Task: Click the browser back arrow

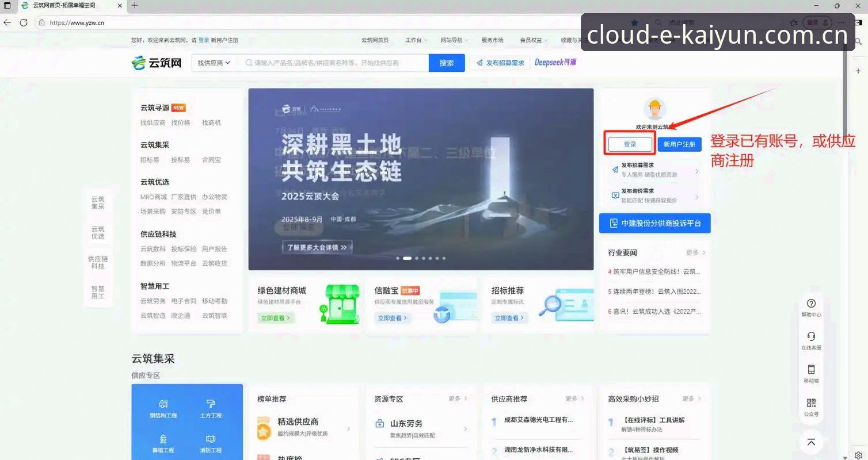Action: point(7,22)
